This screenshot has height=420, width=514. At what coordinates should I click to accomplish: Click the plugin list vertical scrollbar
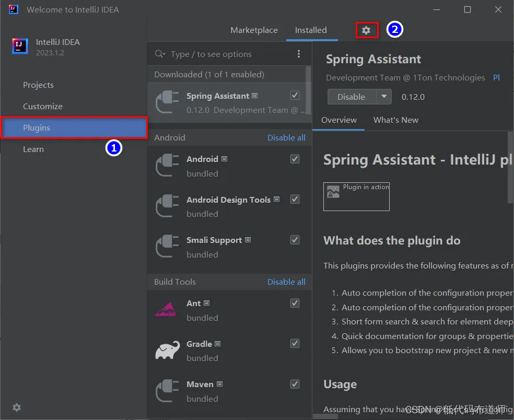click(308, 90)
